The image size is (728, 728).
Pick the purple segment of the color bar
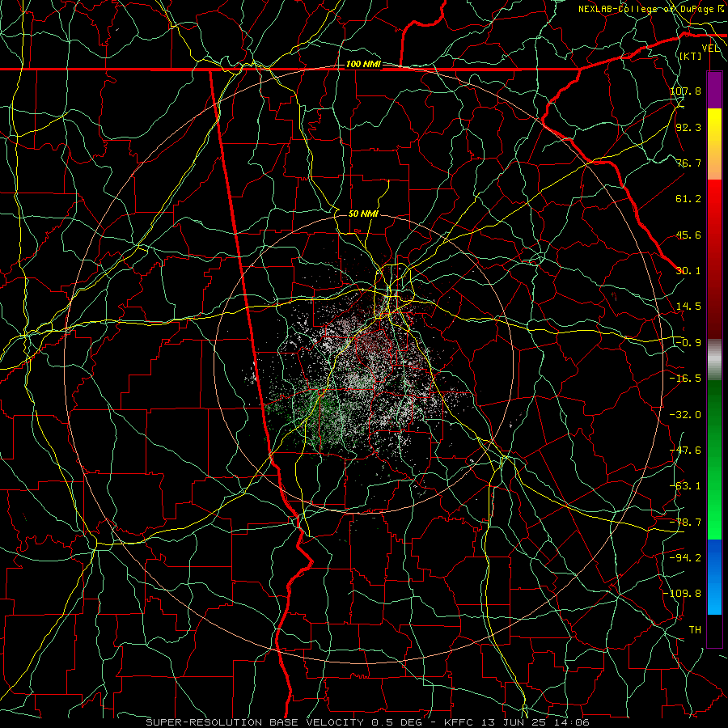[x=714, y=90]
